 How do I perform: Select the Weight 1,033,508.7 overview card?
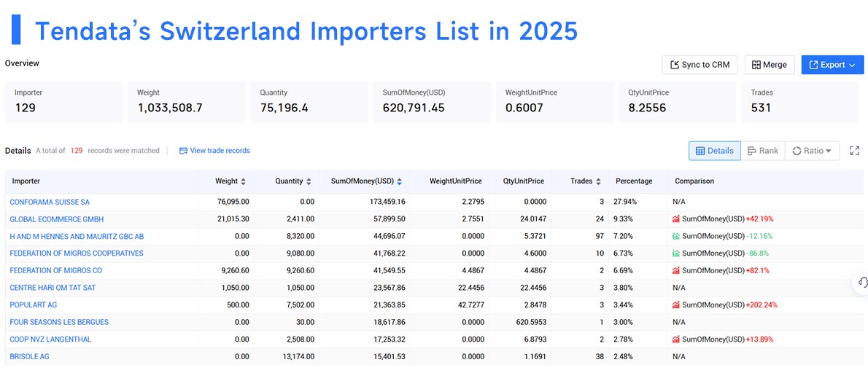187,102
